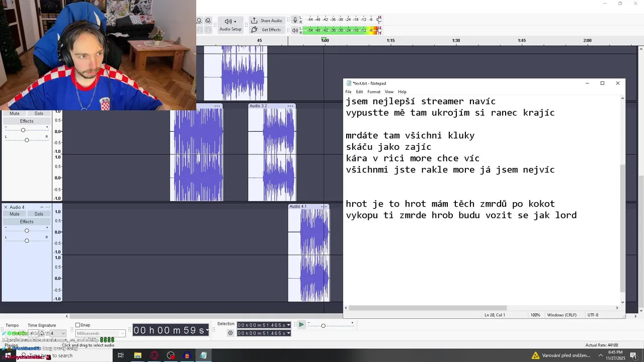The image size is (644, 362).
Task: Click the playback meter speaker icon
Action: [x=295, y=30]
